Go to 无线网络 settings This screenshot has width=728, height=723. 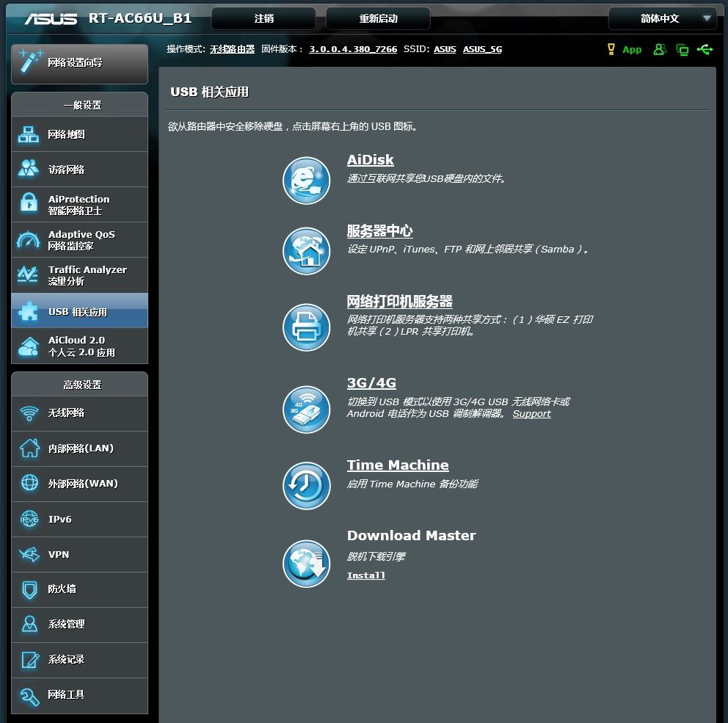click(79, 413)
